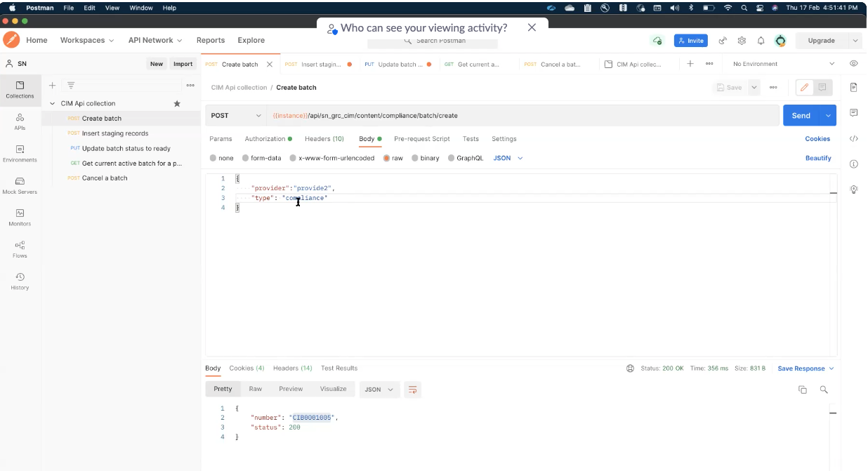Open the comments mode icon
The height and width of the screenshot is (471, 868).
click(x=822, y=88)
